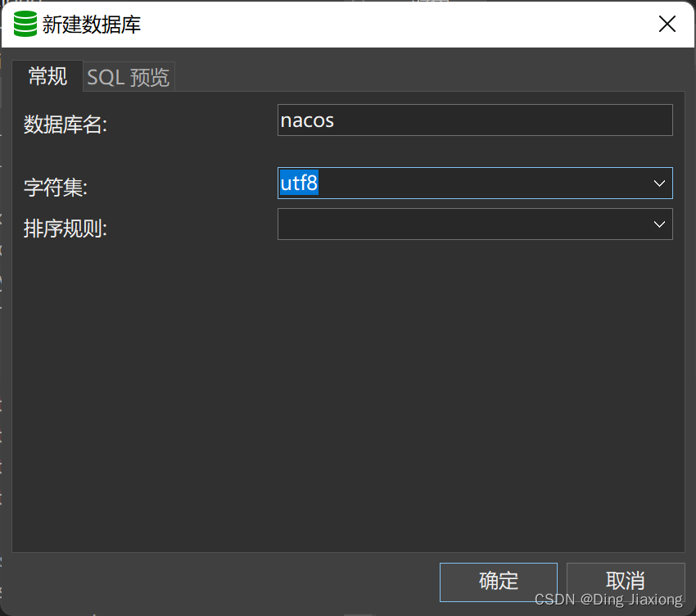Viewport: 696px width, 616px height.
Task: Open the 排序规则 dropdown
Action: [475, 224]
